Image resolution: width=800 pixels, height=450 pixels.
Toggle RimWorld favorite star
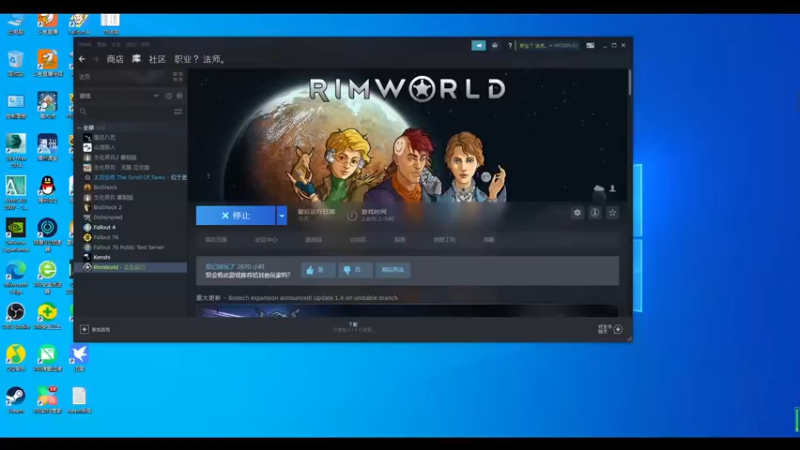click(612, 213)
